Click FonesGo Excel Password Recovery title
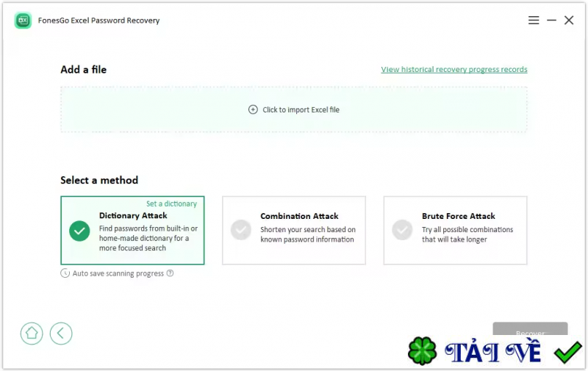The image size is (588, 371). point(98,21)
